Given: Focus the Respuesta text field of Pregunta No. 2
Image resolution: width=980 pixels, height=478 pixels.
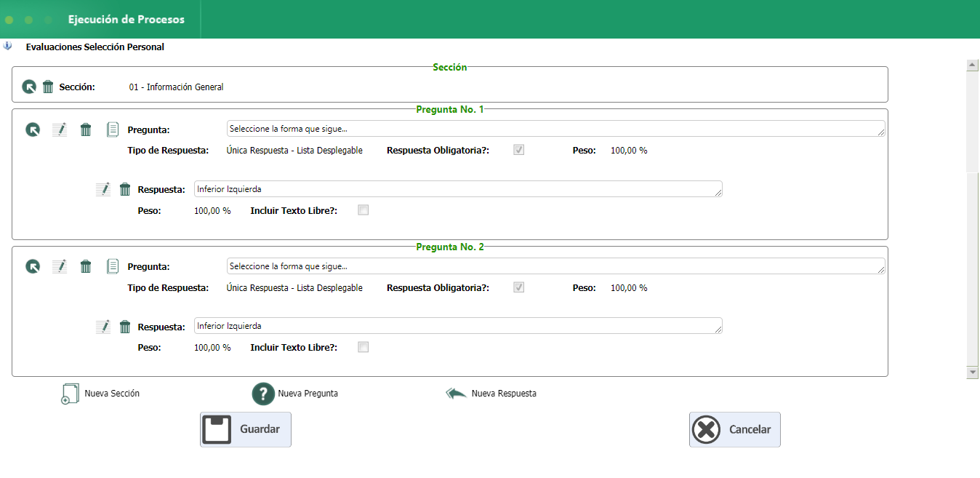Looking at the screenshot, I should pos(458,325).
